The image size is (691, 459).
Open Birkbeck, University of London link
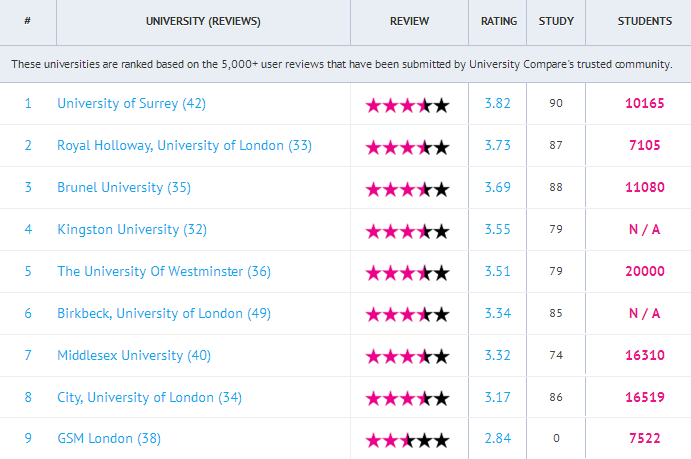pyautogui.click(x=164, y=314)
